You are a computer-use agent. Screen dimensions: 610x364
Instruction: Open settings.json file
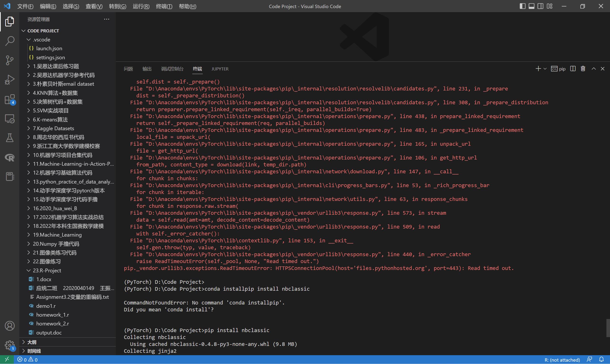[67, 57]
